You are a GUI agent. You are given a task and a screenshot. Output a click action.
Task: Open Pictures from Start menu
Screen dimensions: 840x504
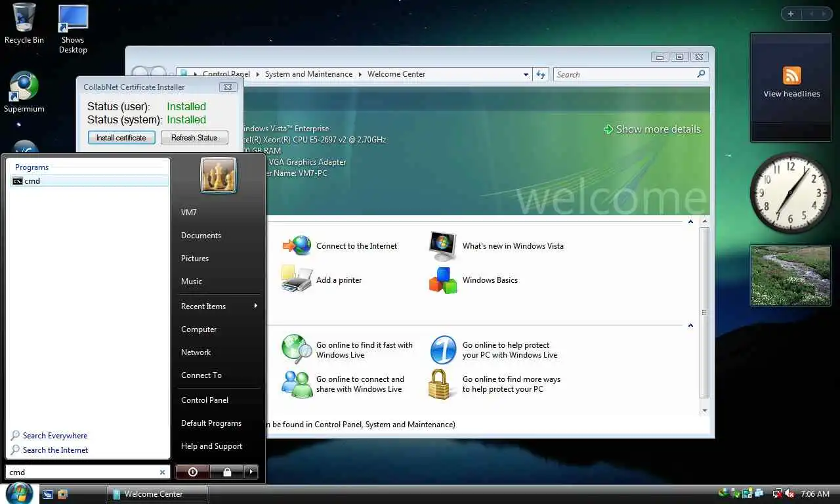pos(195,259)
